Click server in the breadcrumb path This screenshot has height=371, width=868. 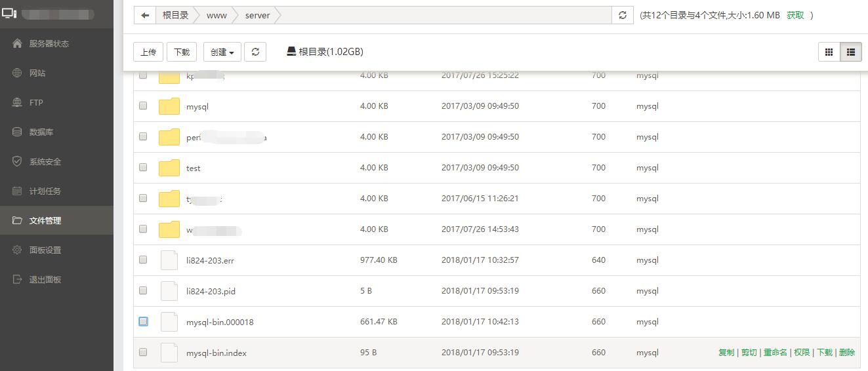(x=257, y=15)
